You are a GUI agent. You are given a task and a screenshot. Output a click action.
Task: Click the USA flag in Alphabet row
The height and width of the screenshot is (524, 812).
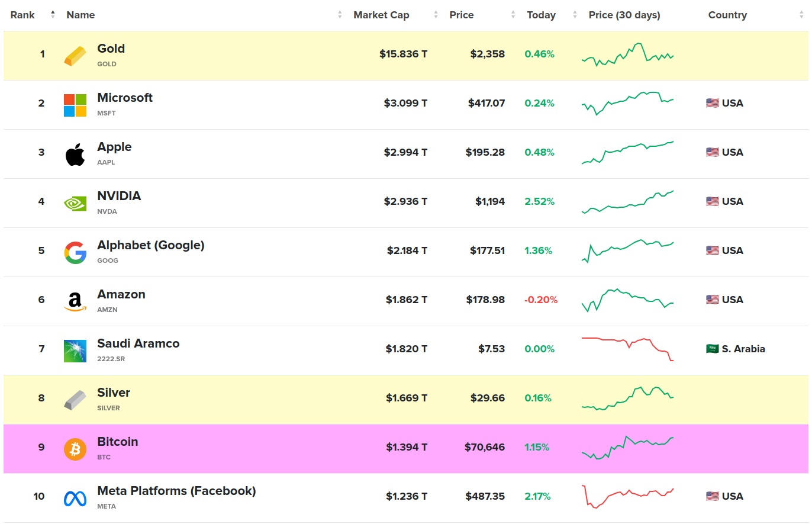coord(712,250)
